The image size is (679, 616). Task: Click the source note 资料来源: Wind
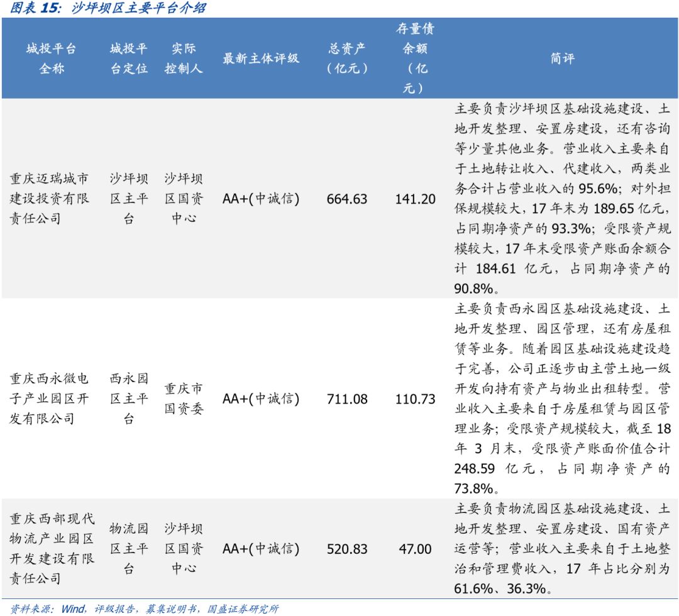click(x=144, y=609)
